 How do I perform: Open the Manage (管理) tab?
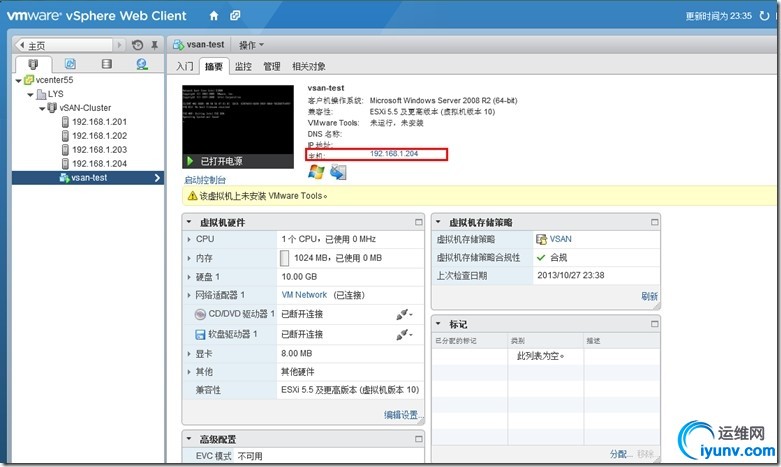click(272, 66)
